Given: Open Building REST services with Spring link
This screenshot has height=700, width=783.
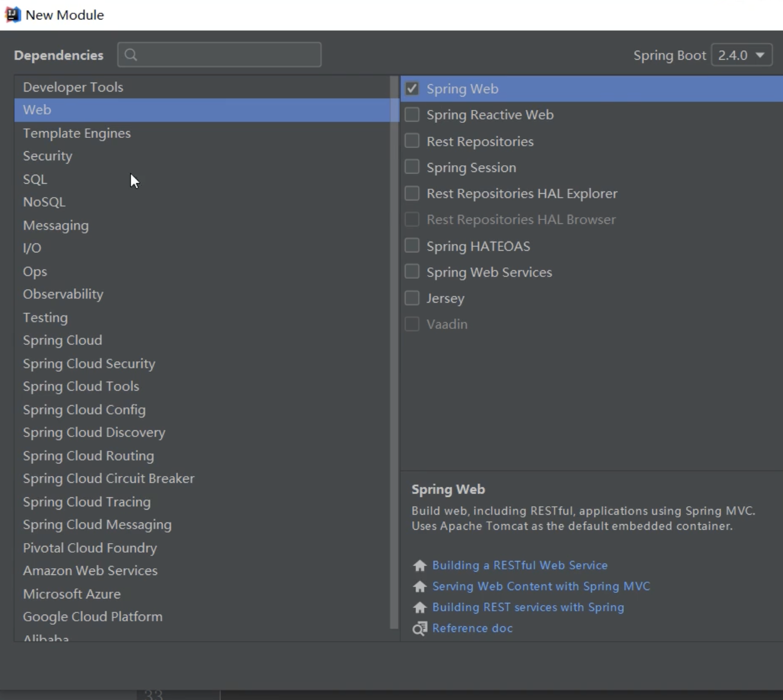Looking at the screenshot, I should pos(528,607).
